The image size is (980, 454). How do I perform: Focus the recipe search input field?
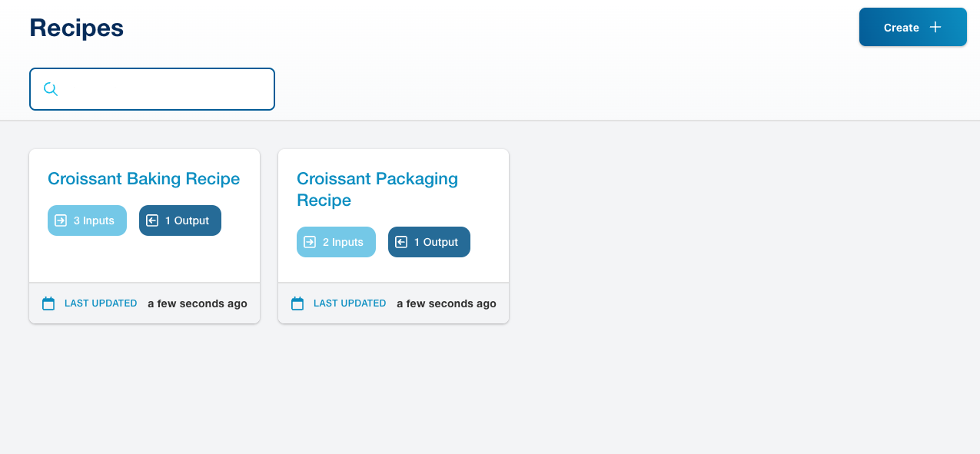click(165, 89)
